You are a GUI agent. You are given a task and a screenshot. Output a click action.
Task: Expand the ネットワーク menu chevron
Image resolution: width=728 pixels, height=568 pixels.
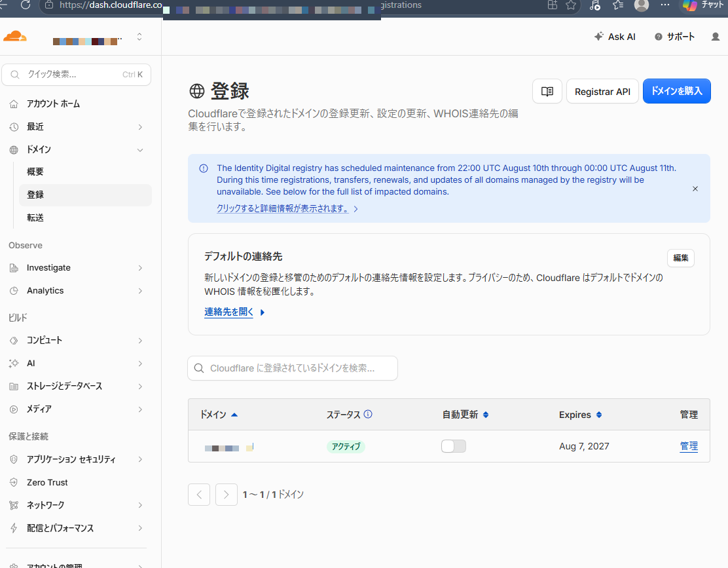(x=139, y=505)
